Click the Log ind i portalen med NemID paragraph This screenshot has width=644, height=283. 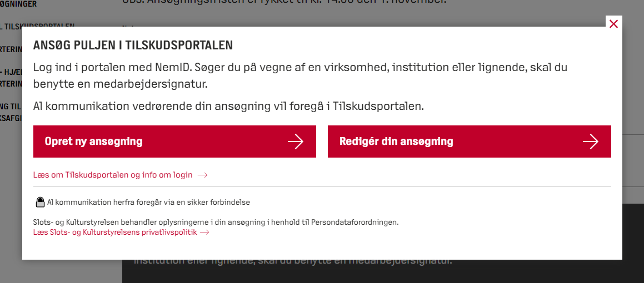300,76
